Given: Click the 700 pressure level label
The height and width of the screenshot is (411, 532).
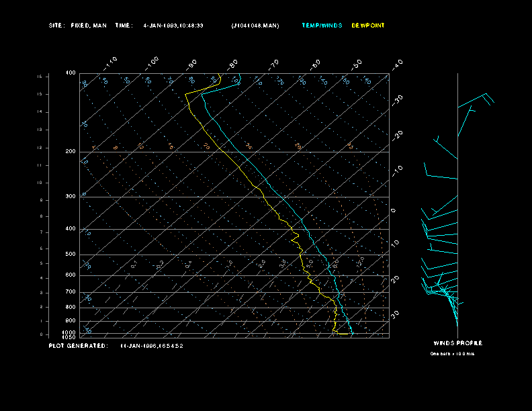Looking at the screenshot, I should 71,291.
